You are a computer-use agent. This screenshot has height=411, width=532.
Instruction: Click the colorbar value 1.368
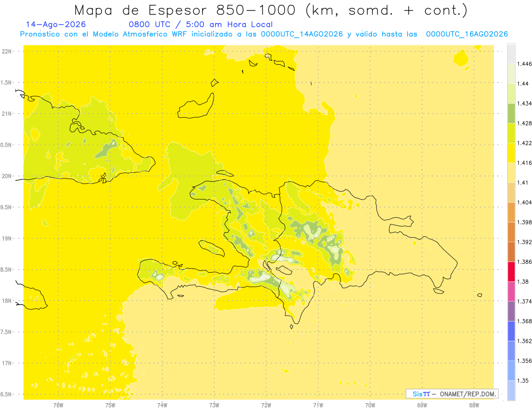coord(525,321)
